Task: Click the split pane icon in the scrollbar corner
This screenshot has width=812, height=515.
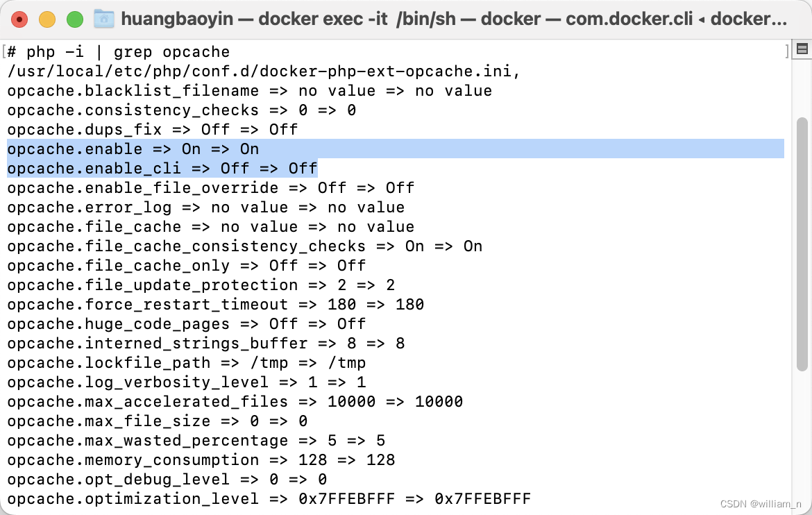Action: click(x=802, y=49)
